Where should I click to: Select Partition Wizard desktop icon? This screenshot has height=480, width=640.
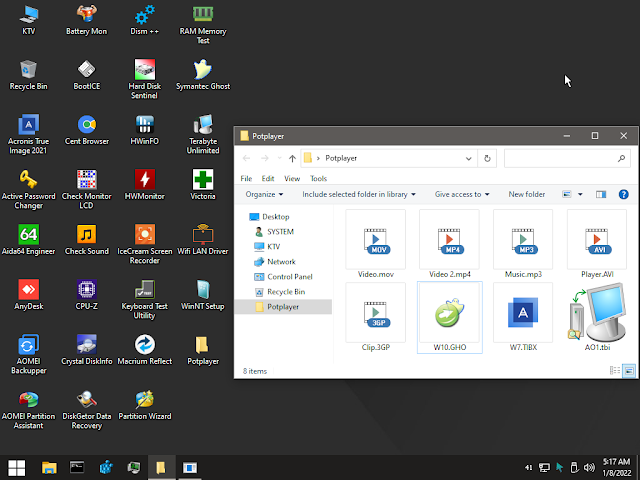click(x=144, y=405)
